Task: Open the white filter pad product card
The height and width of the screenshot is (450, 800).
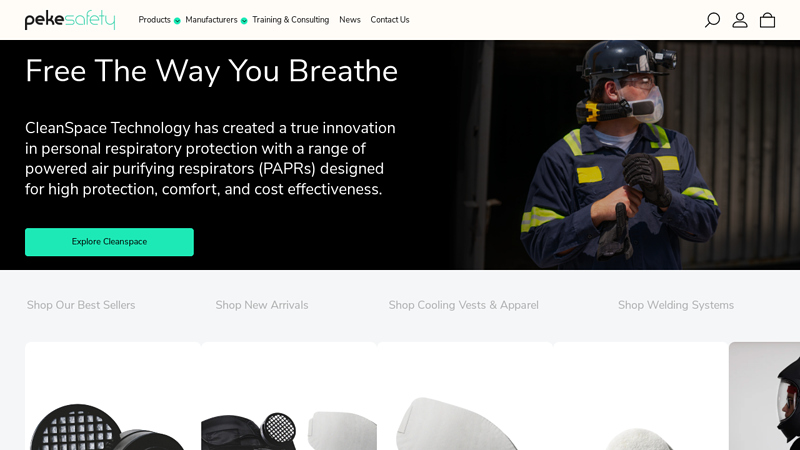Action: click(465, 396)
